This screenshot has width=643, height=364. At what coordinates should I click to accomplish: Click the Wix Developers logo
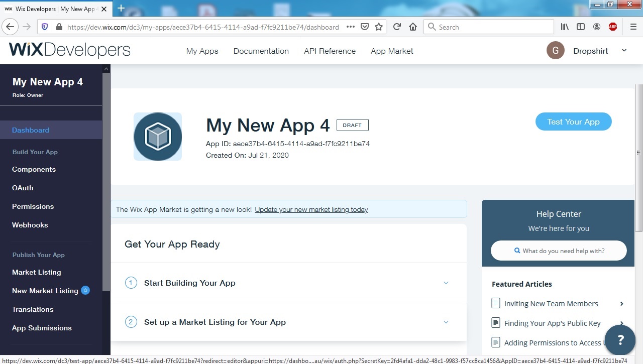coord(69,51)
